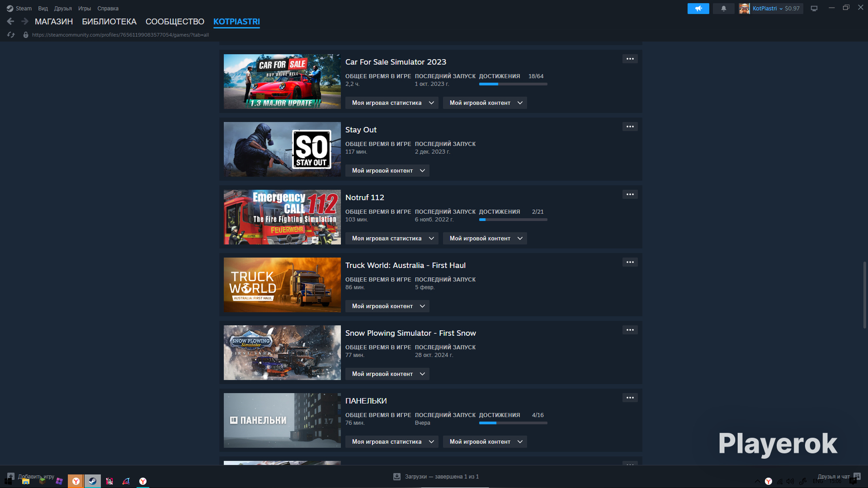Click the network icon in system tray
The height and width of the screenshot is (488, 868).
(x=780, y=481)
